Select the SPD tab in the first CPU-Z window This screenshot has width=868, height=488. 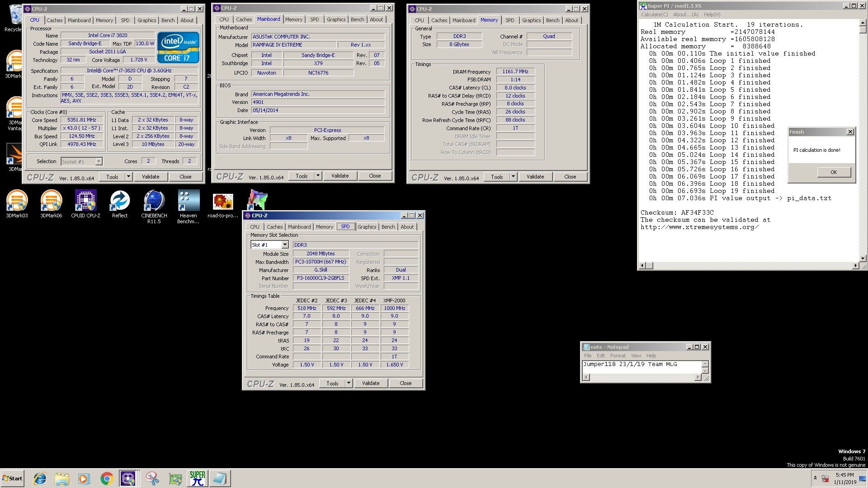pos(125,20)
